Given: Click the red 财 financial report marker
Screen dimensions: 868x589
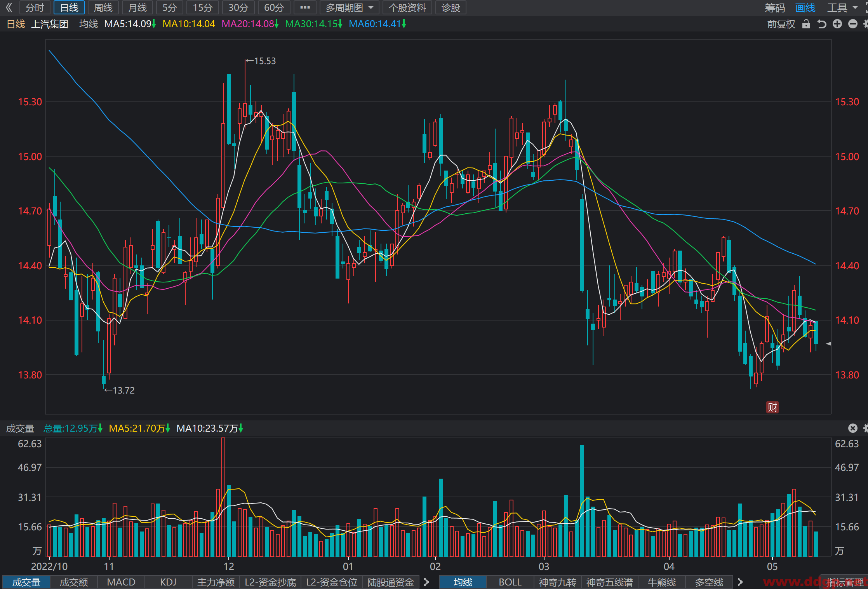Looking at the screenshot, I should [x=772, y=407].
